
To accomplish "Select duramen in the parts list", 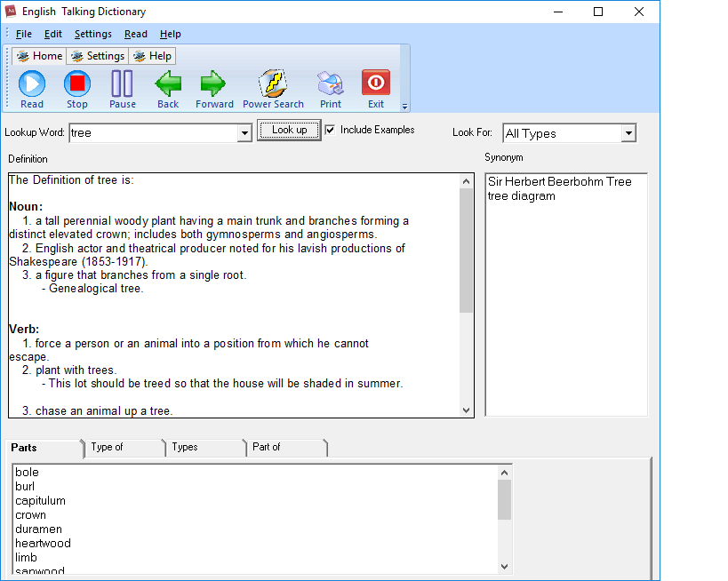I will click(x=38, y=529).
